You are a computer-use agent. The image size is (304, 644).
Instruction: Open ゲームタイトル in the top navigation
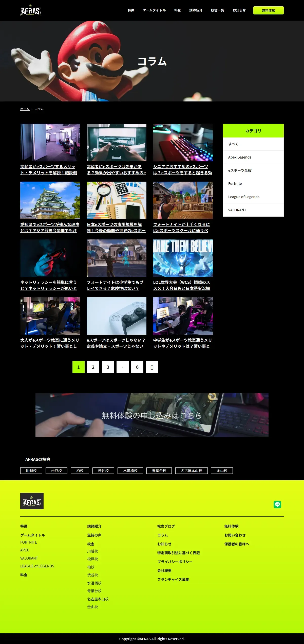(154, 10)
